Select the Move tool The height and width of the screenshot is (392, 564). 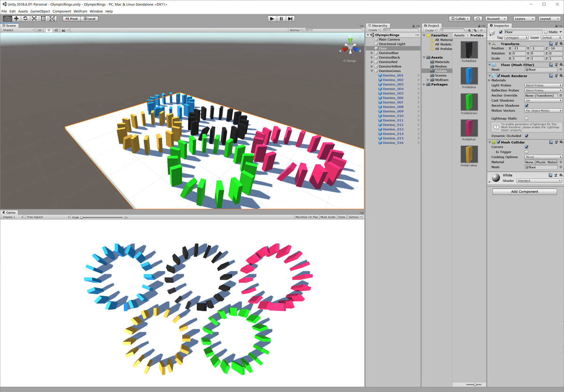16,19
